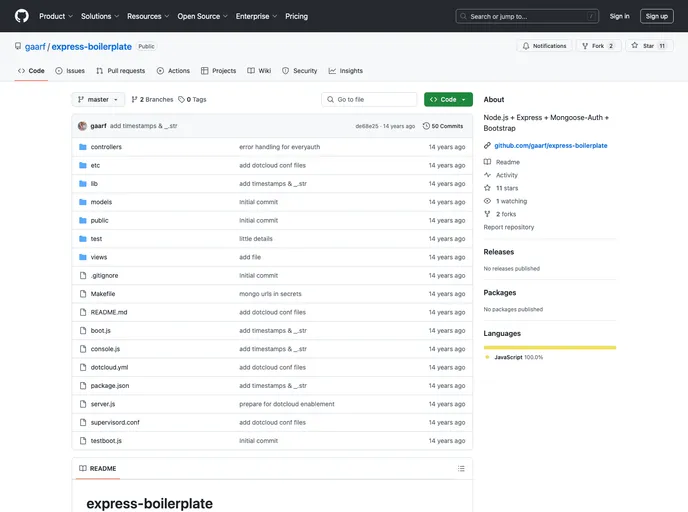The width and height of the screenshot is (688, 512).
Task: View the 0 Tags link
Action: (192, 100)
